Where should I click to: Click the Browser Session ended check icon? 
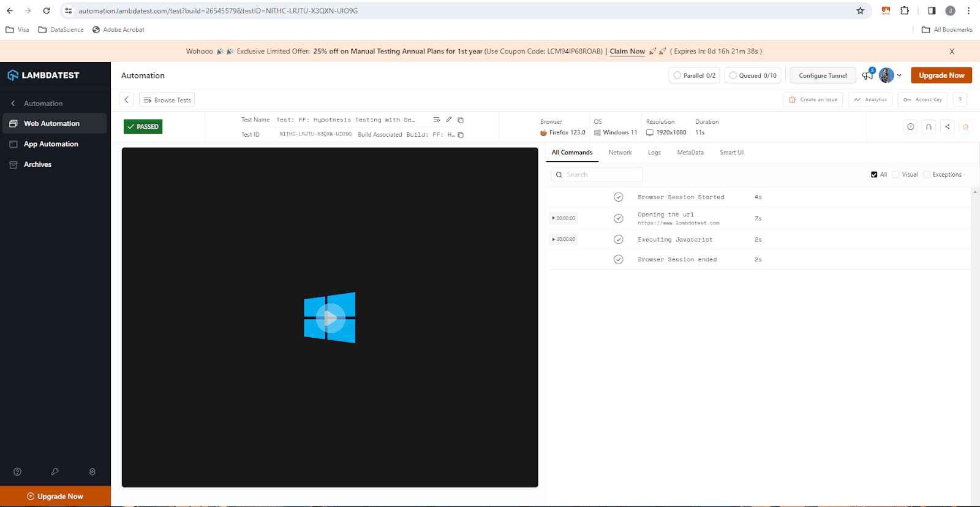pos(619,259)
